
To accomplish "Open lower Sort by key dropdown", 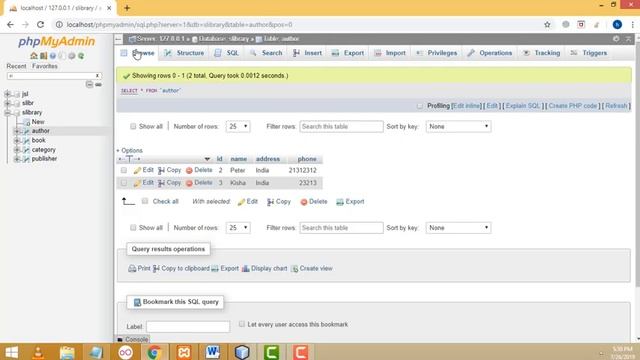I will (458, 228).
